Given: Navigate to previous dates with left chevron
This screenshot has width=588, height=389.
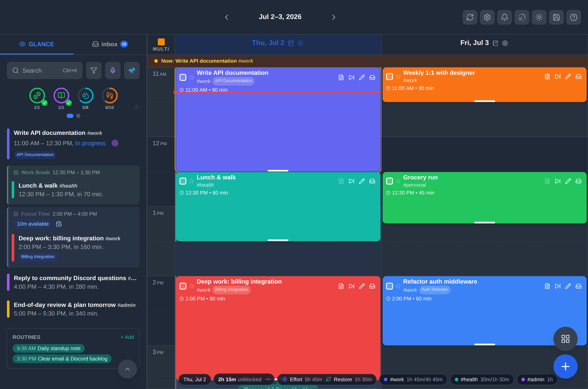Looking at the screenshot, I should click(227, 17).
